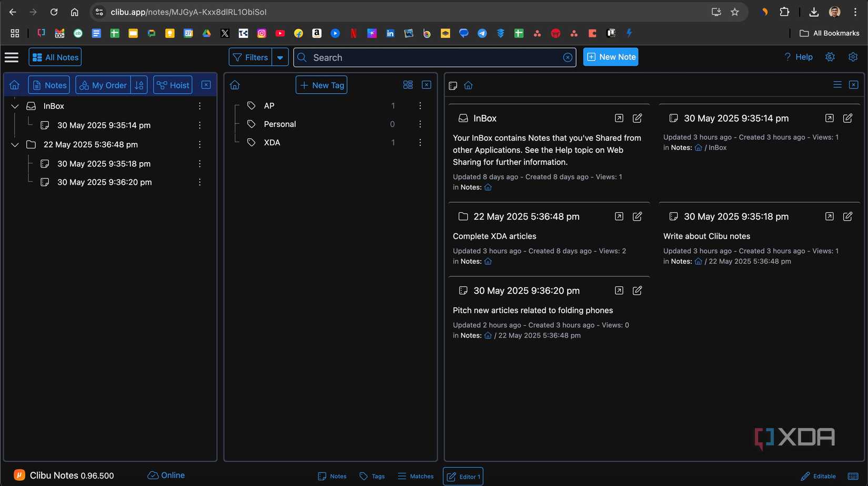Click the sort order arrows icon
This screenshot has height=486, width=868.
click(139, 85)
